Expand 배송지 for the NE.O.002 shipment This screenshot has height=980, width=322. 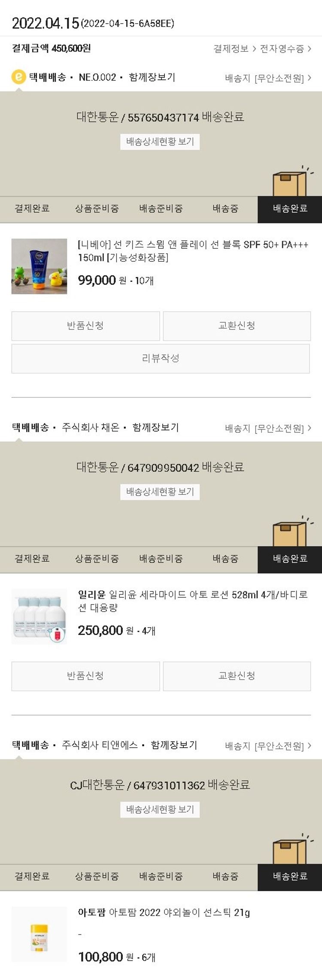point(268,78)
